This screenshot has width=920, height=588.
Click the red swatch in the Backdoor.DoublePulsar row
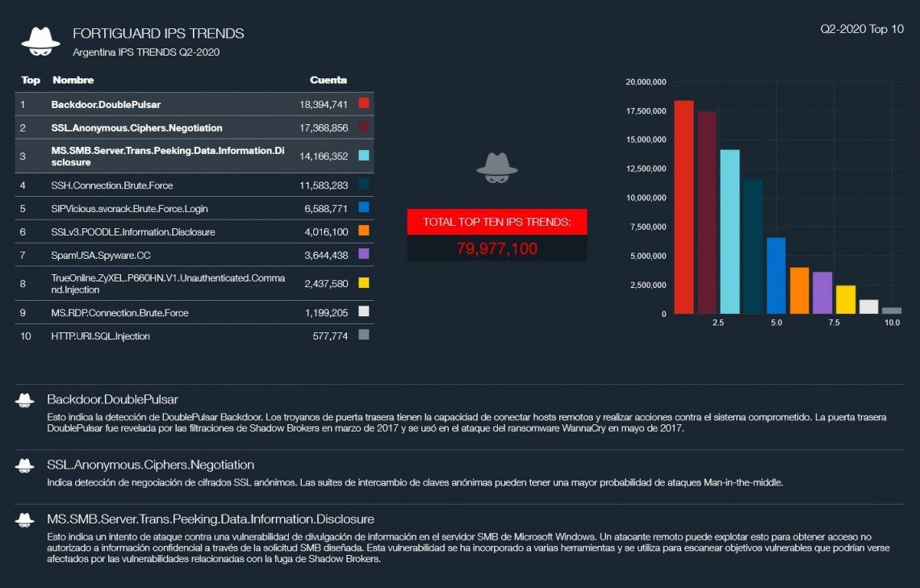click(364, 103)
